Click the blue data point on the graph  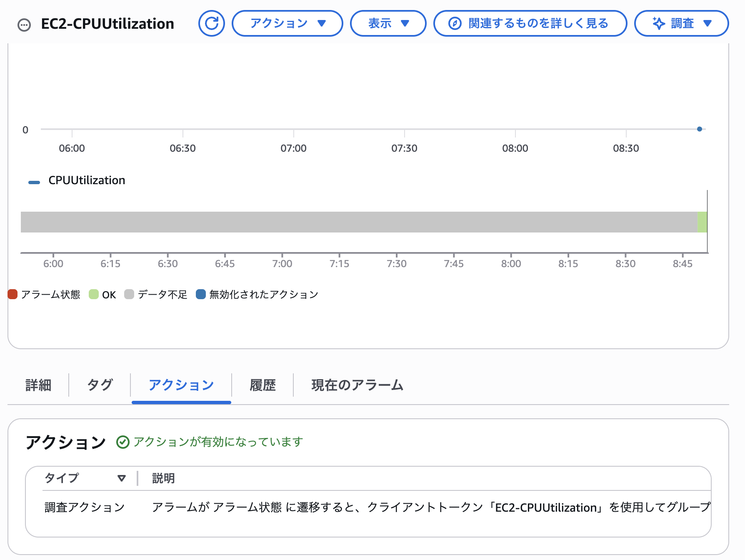700,129
